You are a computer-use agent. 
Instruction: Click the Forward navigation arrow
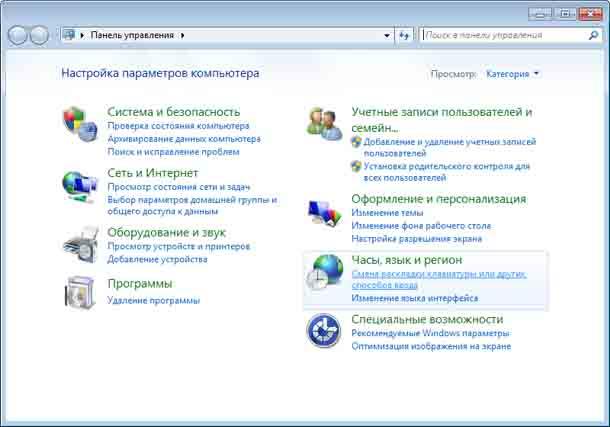click(x=39, y=35)
